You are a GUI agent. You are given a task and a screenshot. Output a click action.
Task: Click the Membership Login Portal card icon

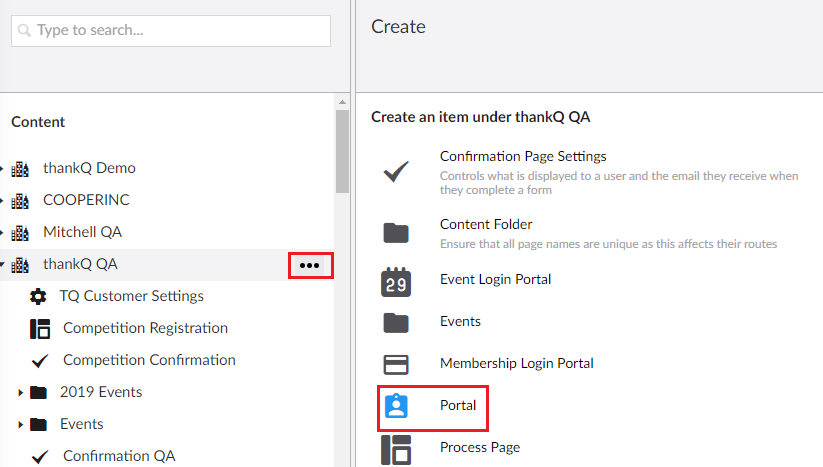click(x=396, y=364)
